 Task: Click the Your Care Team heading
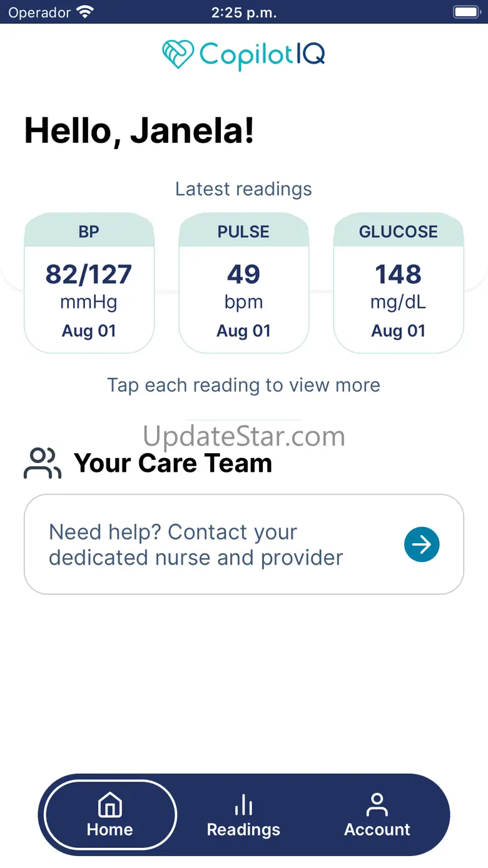pyautogui.click(x=173, y=464)
